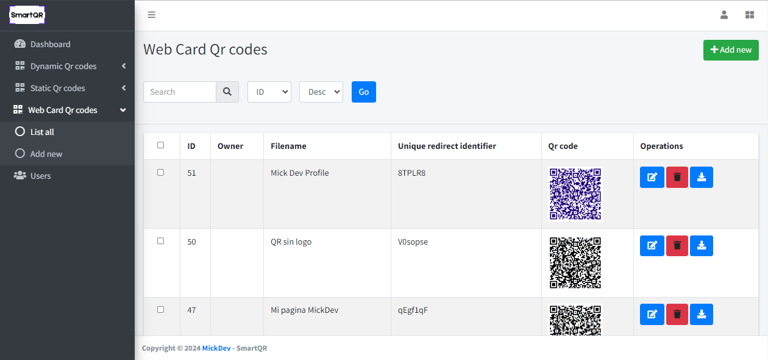Click the SmartQR logo
This screenshot has height=360, width=768.
click(x=27, y=15)
